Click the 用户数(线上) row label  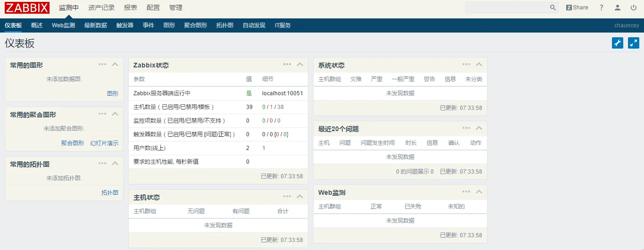coord(149,148)
